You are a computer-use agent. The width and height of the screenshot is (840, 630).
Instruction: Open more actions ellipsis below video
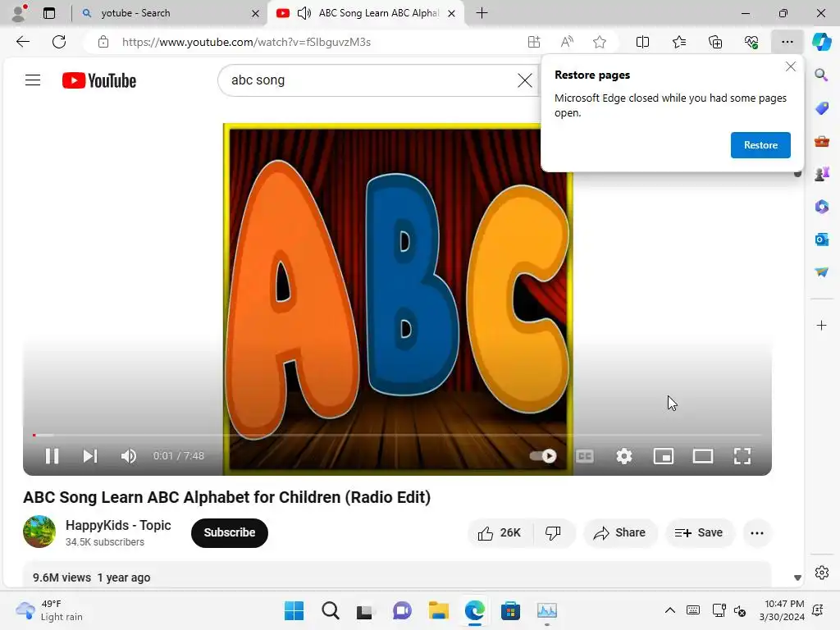tap(757, 532)
